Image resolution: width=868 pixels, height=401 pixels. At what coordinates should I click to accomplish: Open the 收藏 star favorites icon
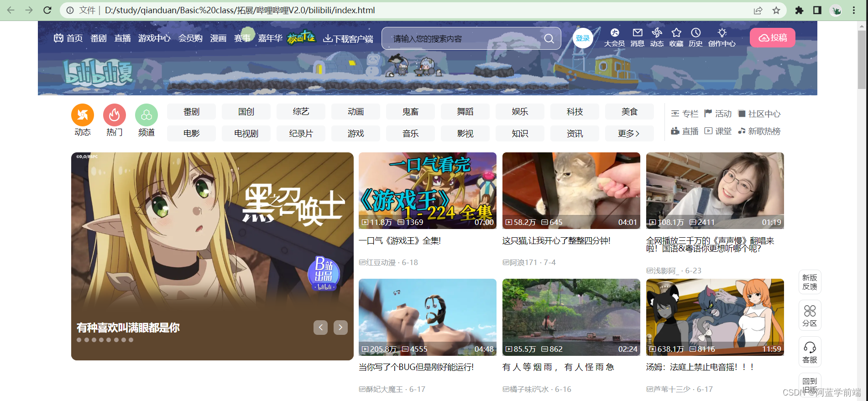click(x=676, y=37)
